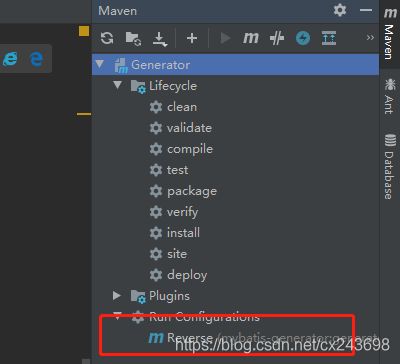
Task: Add Maven project with plus icon
Action: (x=192, y=38)
